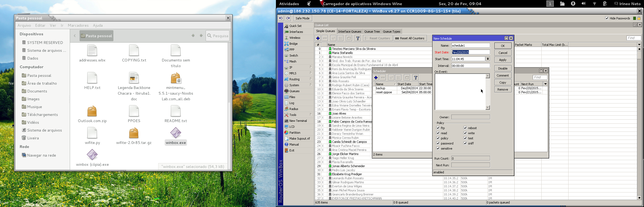
Task: Switch to the Queue Tree tab
Action: point(372,32)
